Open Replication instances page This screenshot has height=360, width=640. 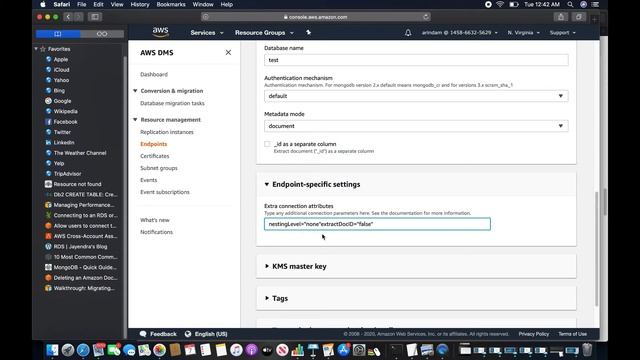point(167,132)
